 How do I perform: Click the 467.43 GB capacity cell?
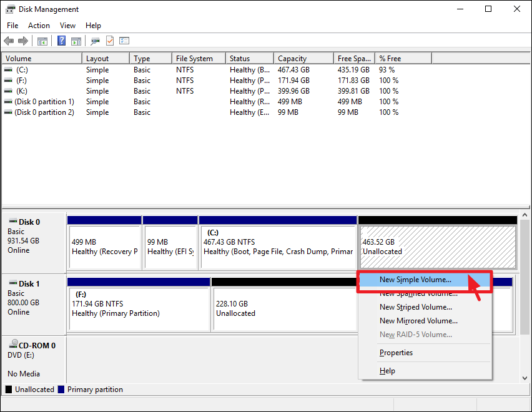click(293, 70)
